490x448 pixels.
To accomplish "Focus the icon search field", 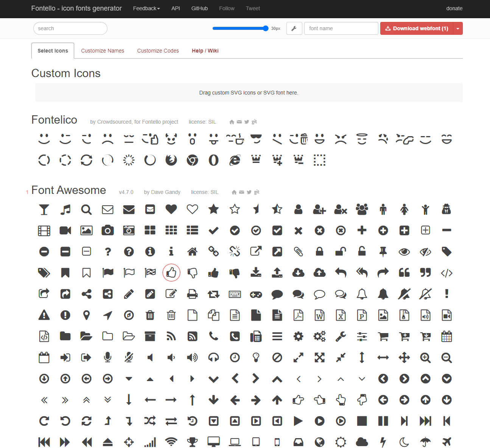I will (x=70, y=28).
